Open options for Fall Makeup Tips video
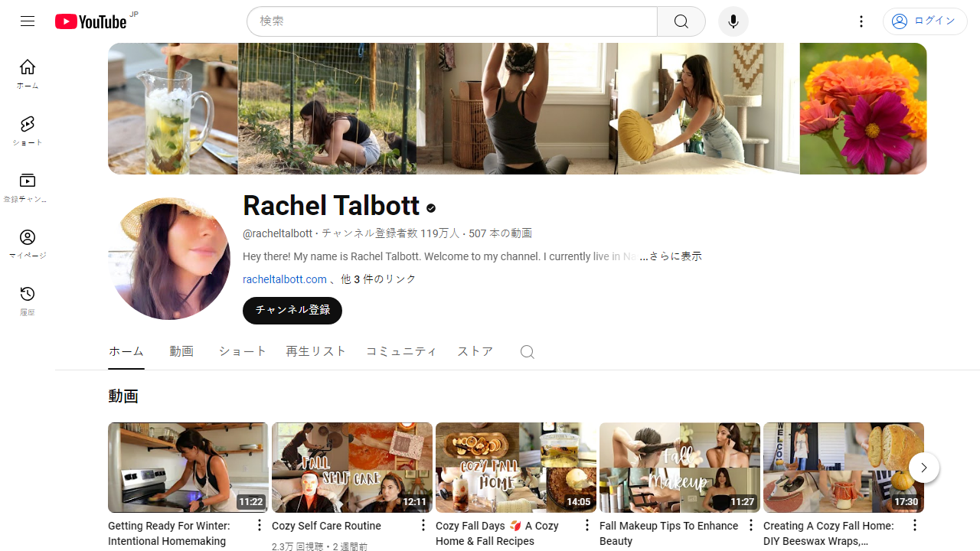Screen dimensions: 980x551 750,525
